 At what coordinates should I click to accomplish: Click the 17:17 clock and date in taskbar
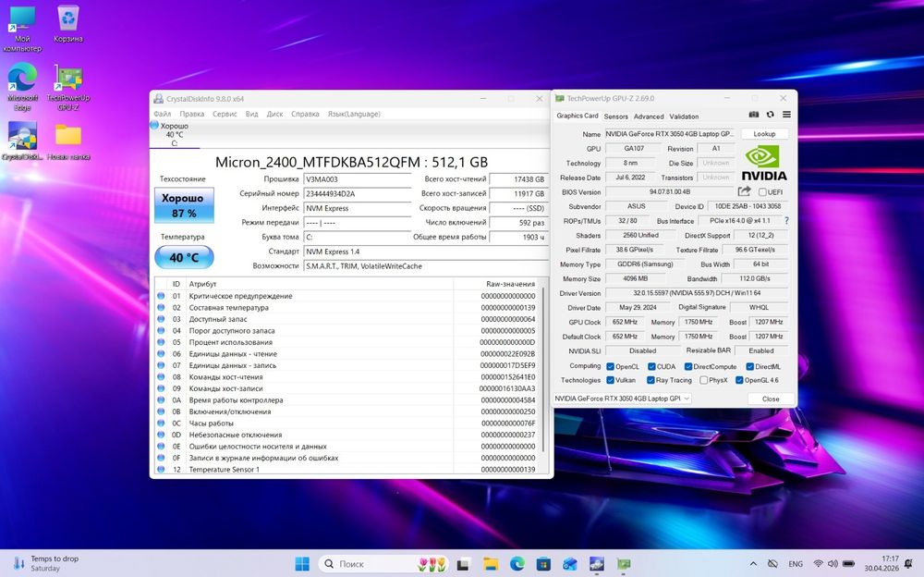coord(881,563)
